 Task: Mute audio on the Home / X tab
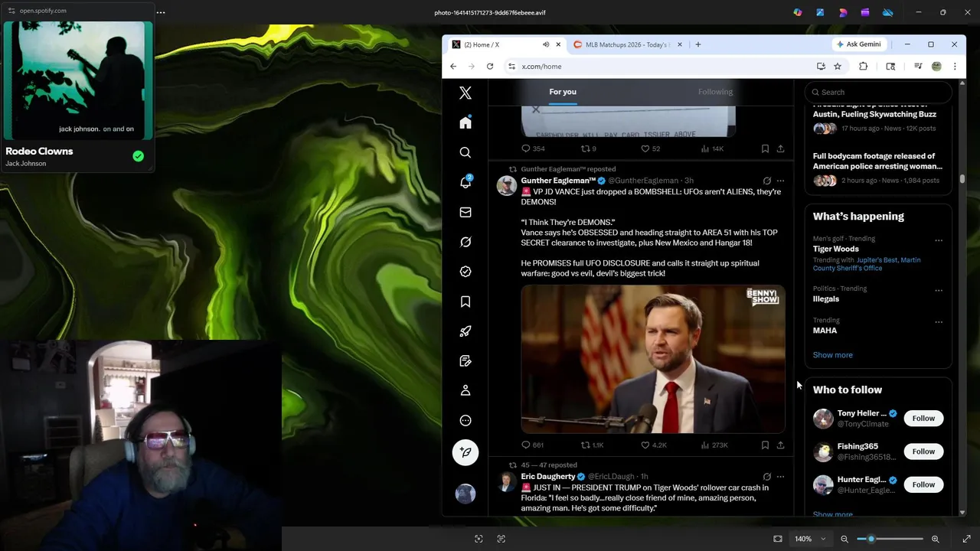tap(546, 44)
